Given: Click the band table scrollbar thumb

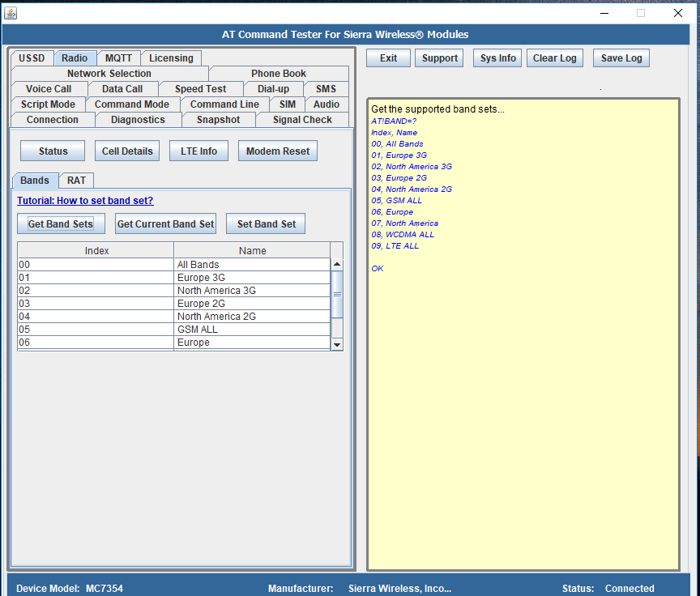Looking at the screenshot, I should point(337,294).
